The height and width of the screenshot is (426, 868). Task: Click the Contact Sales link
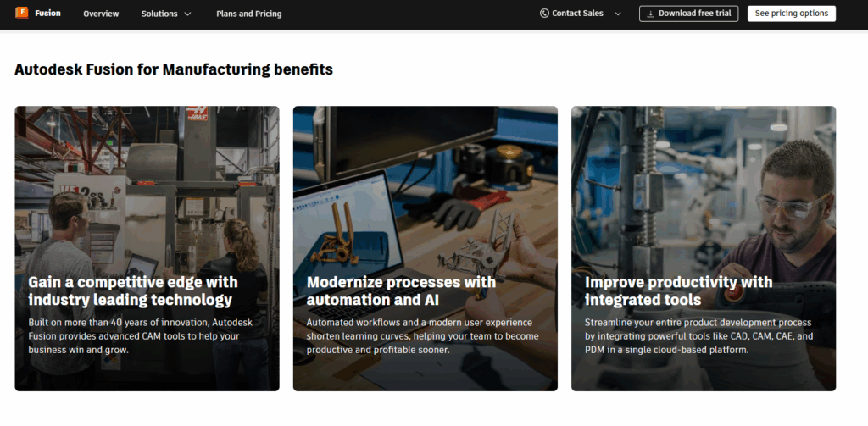577,14
